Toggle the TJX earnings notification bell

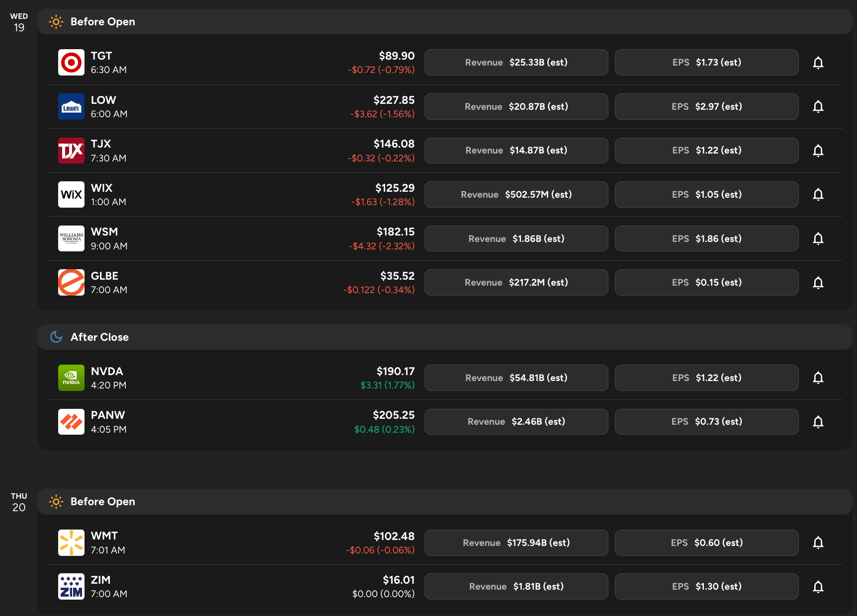click(x=818, y=151)
